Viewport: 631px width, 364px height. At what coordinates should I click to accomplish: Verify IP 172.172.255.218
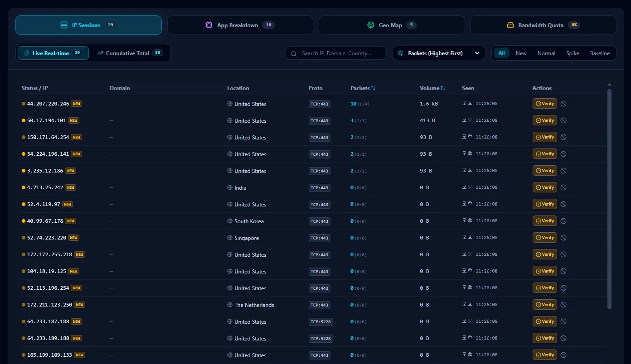(x=545, y=254)
